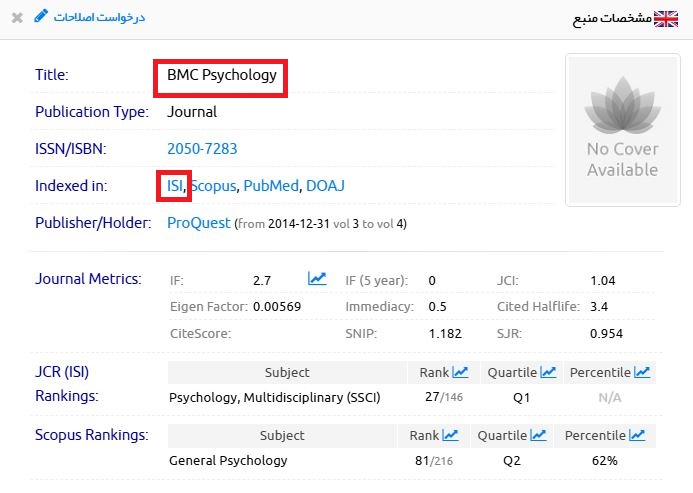
Task: Click the correction request link
Action: click(x=98, y=18)
